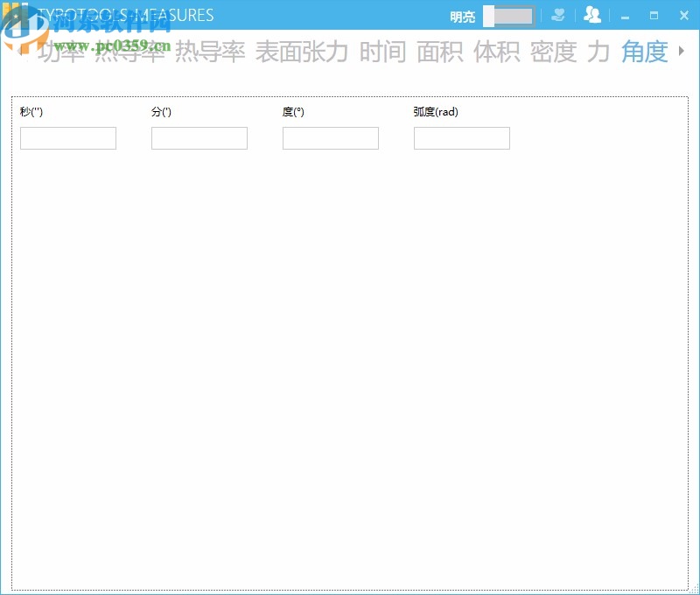Open the 密度 conversion tab
Image resolution: width=700 pixels, height=595 pixels.
click(551, 52)
